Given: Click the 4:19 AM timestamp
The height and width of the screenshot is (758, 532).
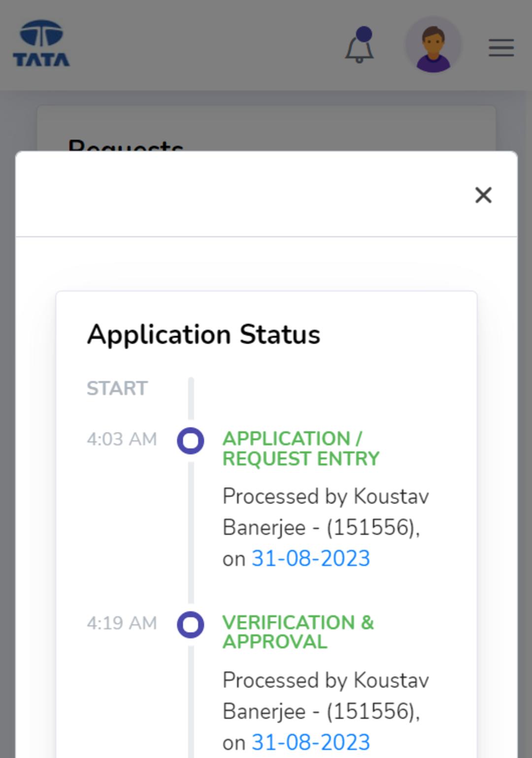Looking at the screenshot, I should 122,623.
